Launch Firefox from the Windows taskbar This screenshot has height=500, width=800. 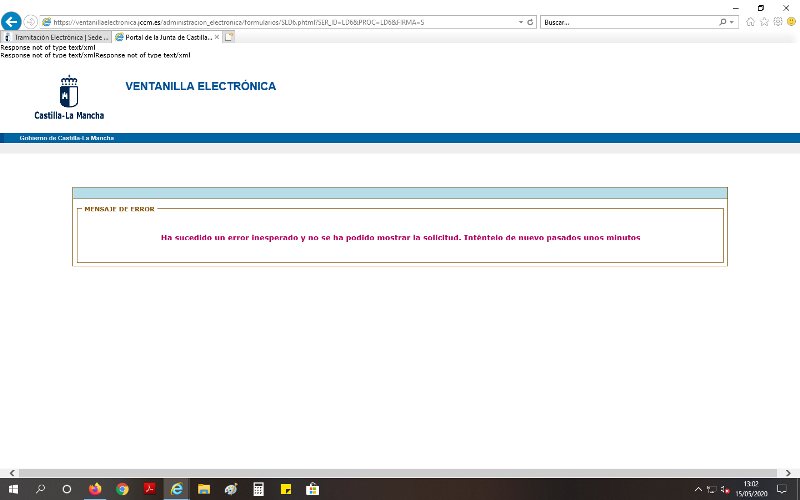[95, 489]
